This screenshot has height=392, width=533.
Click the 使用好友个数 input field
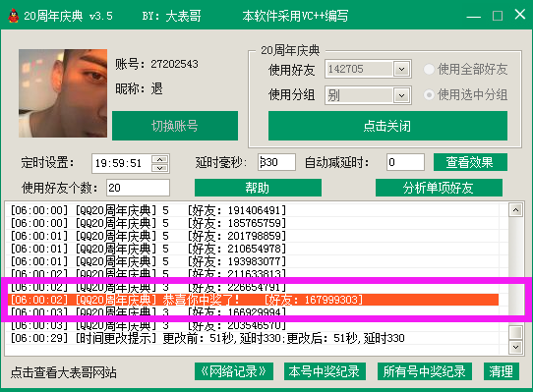(138, 188)
